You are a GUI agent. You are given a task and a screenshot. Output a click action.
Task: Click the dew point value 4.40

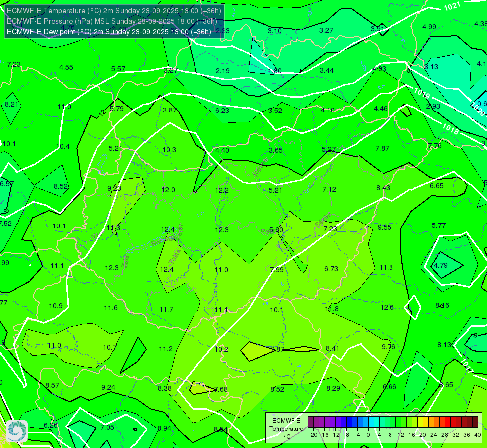[x=222, y=150]
